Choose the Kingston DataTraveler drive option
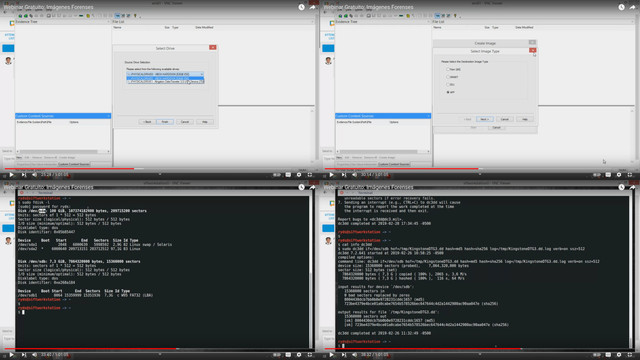This screenshot has height=360, width=640. (165, 82)
